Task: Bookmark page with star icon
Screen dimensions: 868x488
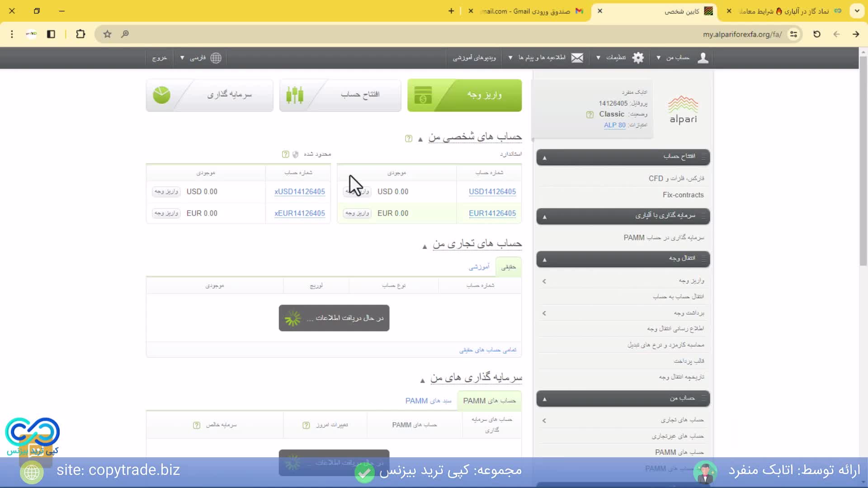Action: click(x=107, y=34)
